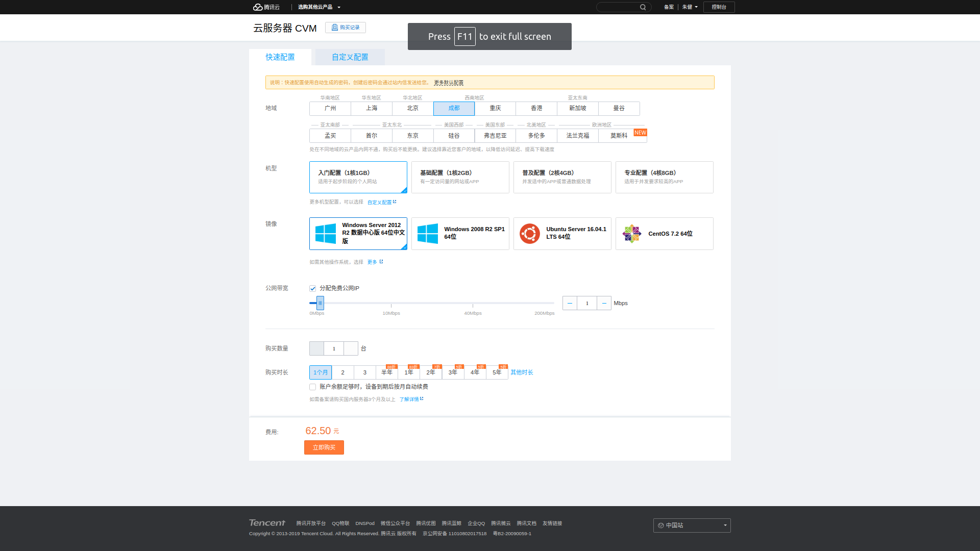This screenshot has height=551, width=980.
Task: Select the 普及配置 (2核4GB) machine type
Action: coord(562,177)
